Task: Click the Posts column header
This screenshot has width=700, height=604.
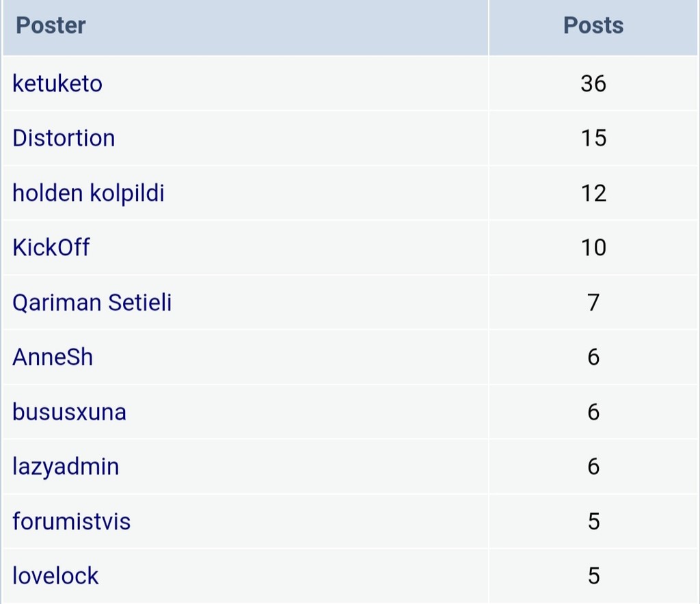Action: [593, 25]
